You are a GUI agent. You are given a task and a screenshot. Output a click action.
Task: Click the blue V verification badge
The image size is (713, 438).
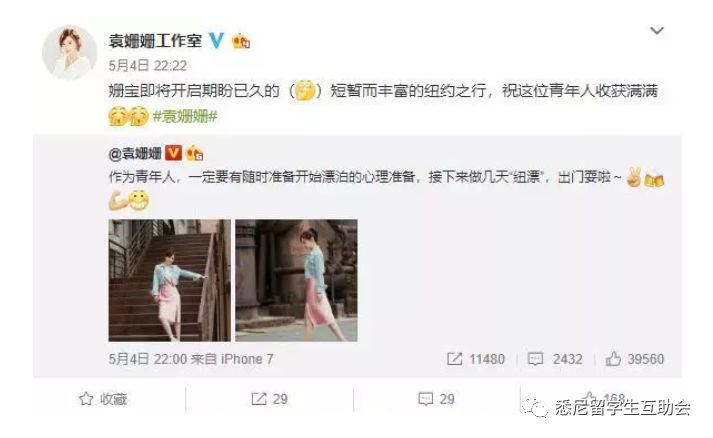click(x=216, y=41)
